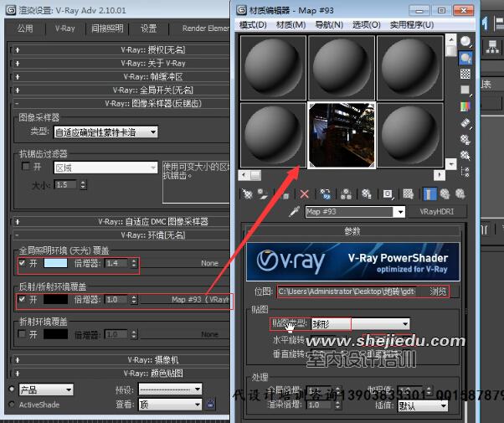Screen dimensions: 504x423
Task: Toggle checkered Background icon for sample slot
Action: tap(465, 74)
